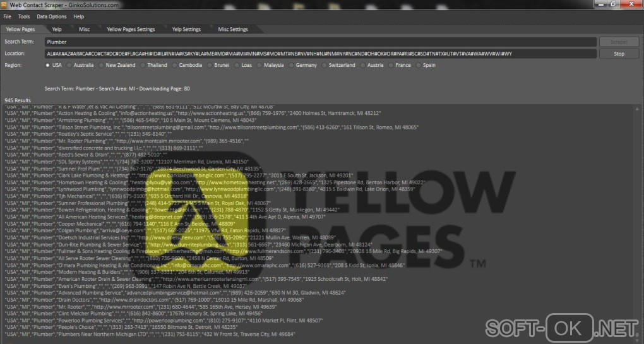The image size is (644, 344).
Task: Click the Mr. Rooter Plumbing result row
Action: (126, 141)
